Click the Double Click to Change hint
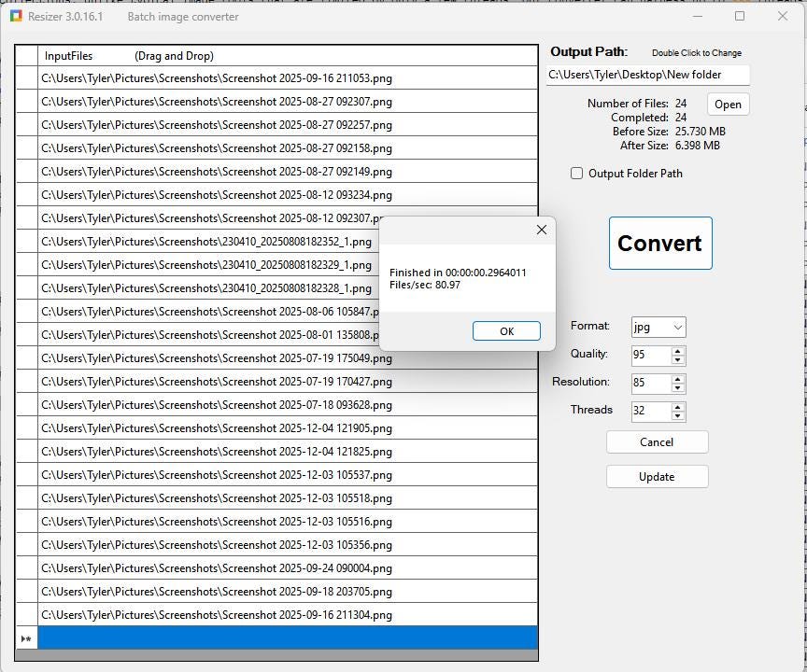Viewport: 807px width, 672px height. click(697, 53)
